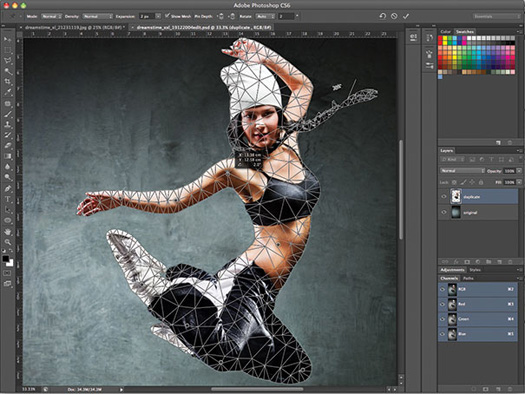
Task: Toggle the Show Mesh checkbox
Action: click(167, 16)
